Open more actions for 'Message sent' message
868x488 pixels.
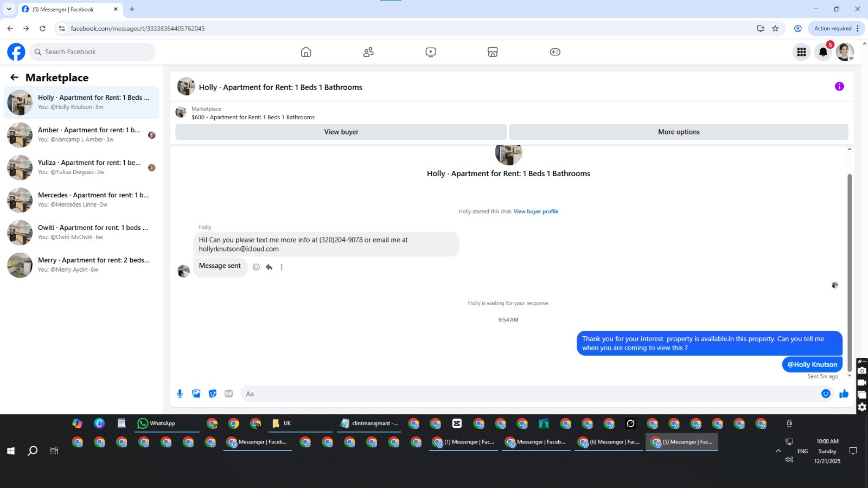point(282,267)
